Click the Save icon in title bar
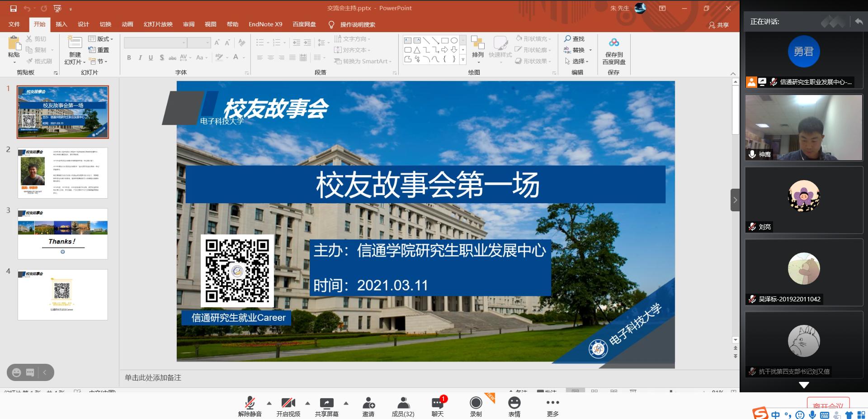Viewport: 868px width, 419px height. tap(13, 8)
